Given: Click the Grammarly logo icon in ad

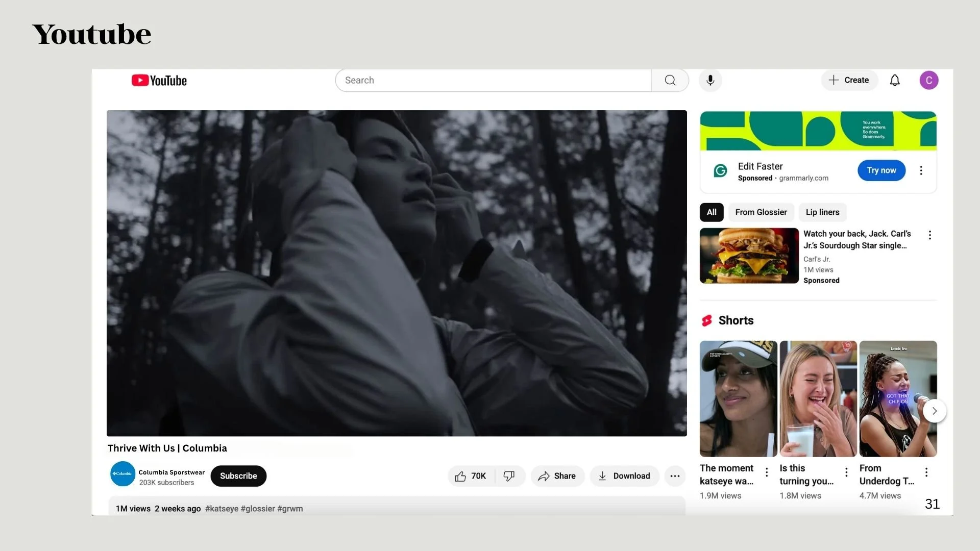Looking at the screenshot, I should pyautogui.click(x=720, y=171).
